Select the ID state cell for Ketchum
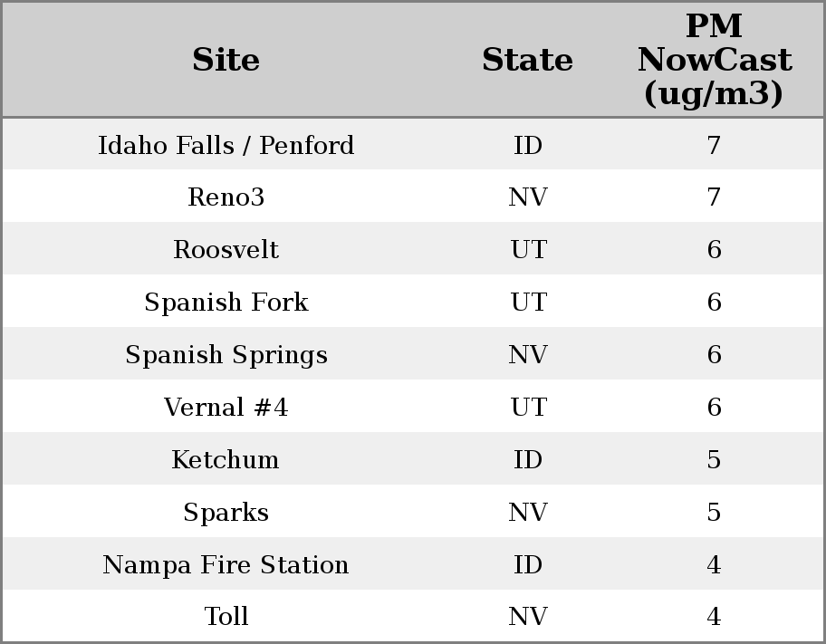This screenshot has height=644, width=826. point(528,460)
